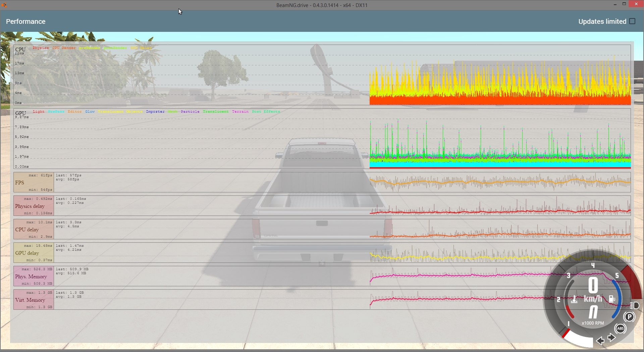This screenshot has width=644, height=352.
Task: Enable the Updates limited checkbox
Action: click(x=632, y=21)
